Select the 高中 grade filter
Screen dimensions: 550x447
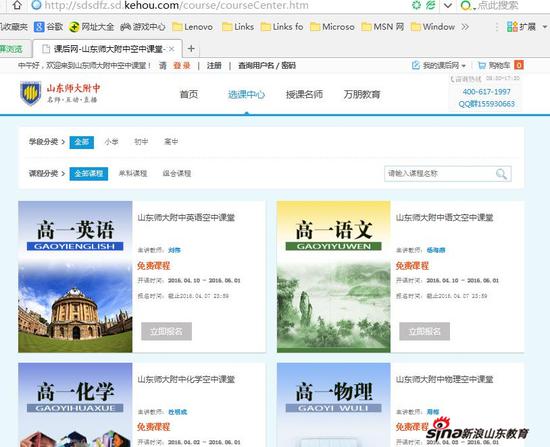pyautogui.click(x=171, y=142)
